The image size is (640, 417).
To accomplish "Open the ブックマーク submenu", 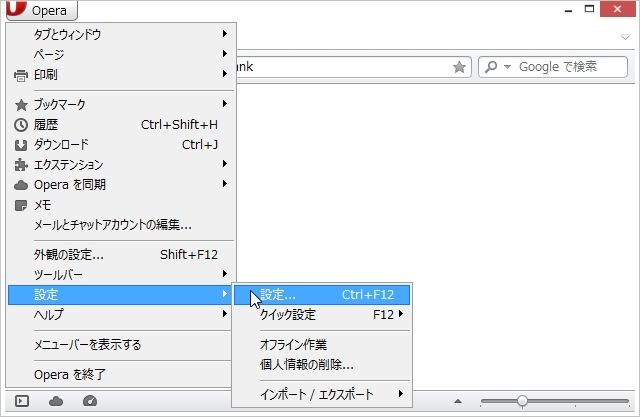I will coord(122,104).
